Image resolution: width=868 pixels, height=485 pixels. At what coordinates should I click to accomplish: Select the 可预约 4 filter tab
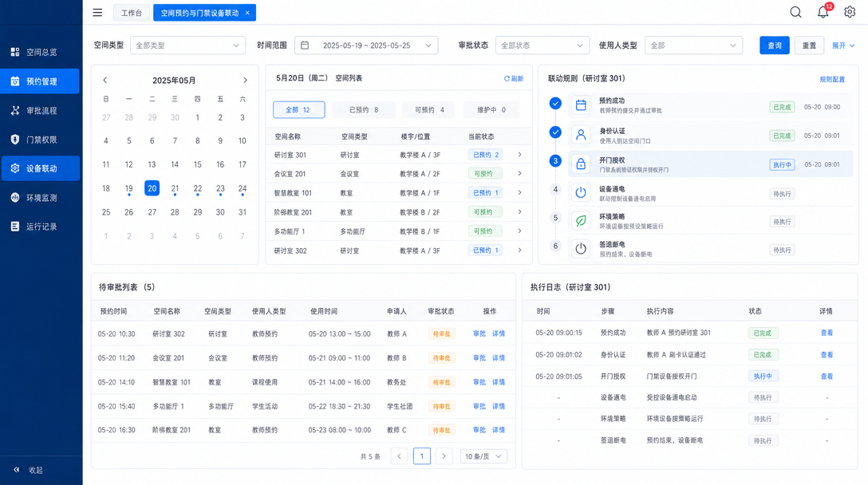429,109
